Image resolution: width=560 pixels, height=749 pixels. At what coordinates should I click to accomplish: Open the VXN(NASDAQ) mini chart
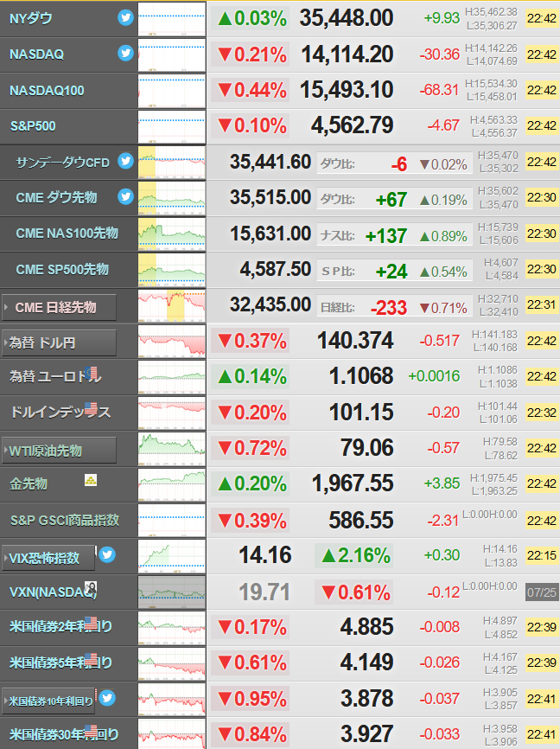coord(172,592)
